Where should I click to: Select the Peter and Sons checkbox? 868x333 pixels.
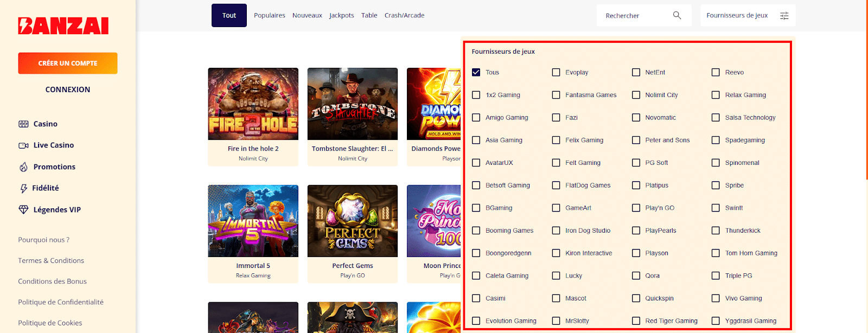pos(636,140)
